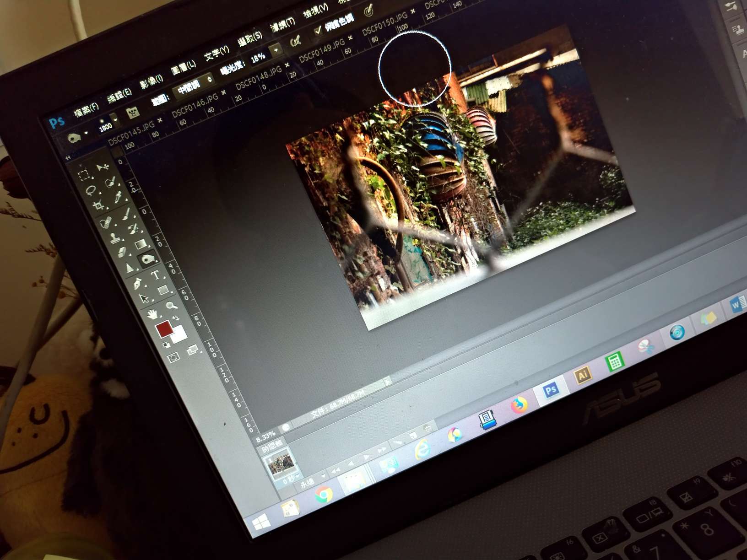Select the Clone Stamp tool
This screenshot has height=560, width=747.
point(114,238)
